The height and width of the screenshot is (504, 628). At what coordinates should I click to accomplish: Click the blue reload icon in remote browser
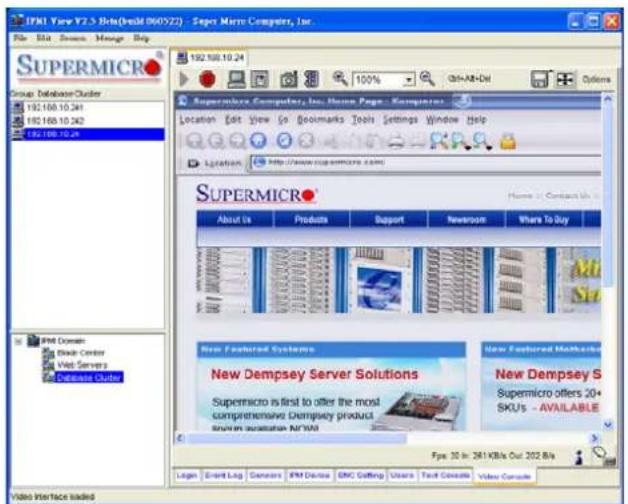tap(284, 141)
